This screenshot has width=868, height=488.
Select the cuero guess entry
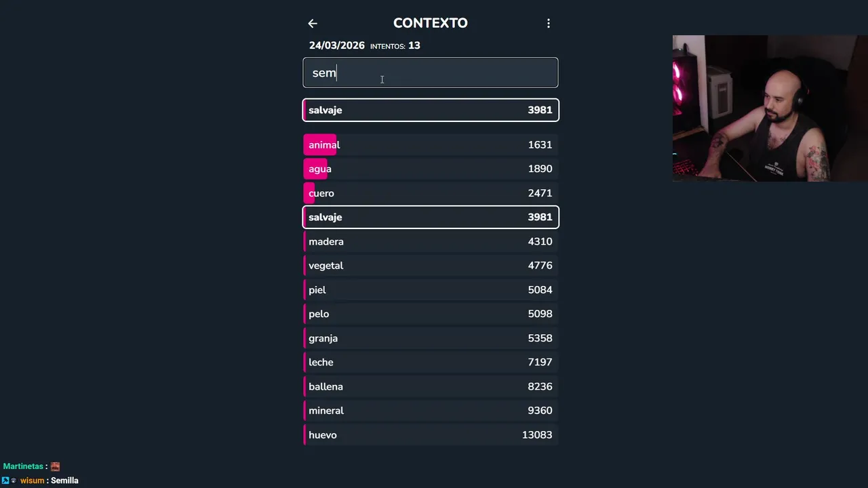(x=431, y=193)
